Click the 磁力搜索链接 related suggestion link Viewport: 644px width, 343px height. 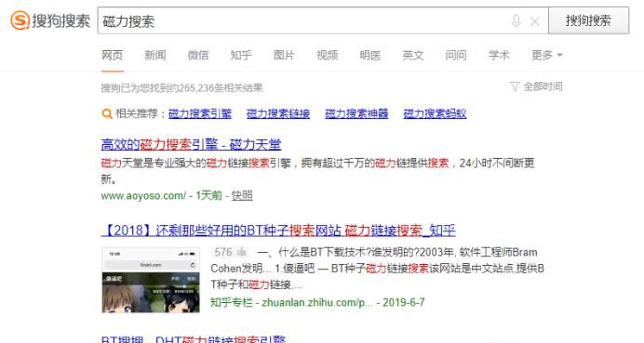pyautogui.click(x=278, y=113)
